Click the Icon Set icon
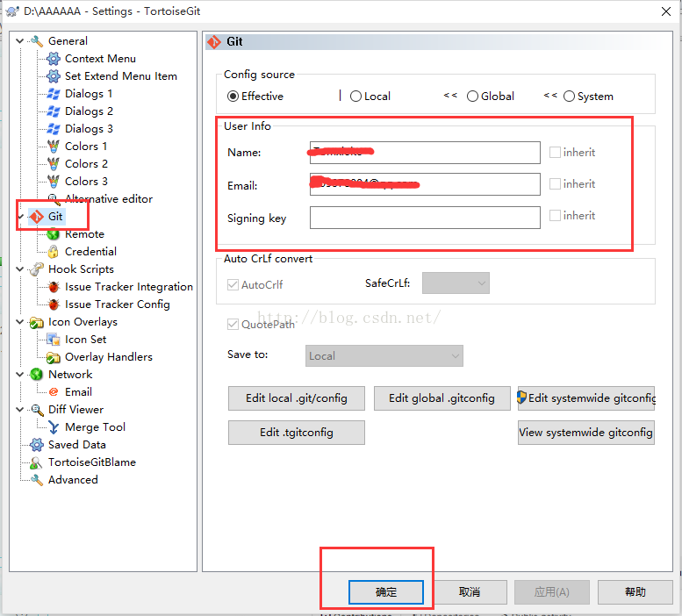 click(53, 340)
